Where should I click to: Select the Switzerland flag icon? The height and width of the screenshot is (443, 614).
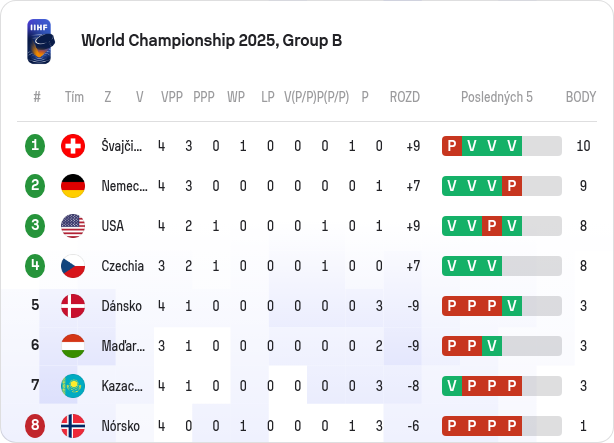point(73,146)
